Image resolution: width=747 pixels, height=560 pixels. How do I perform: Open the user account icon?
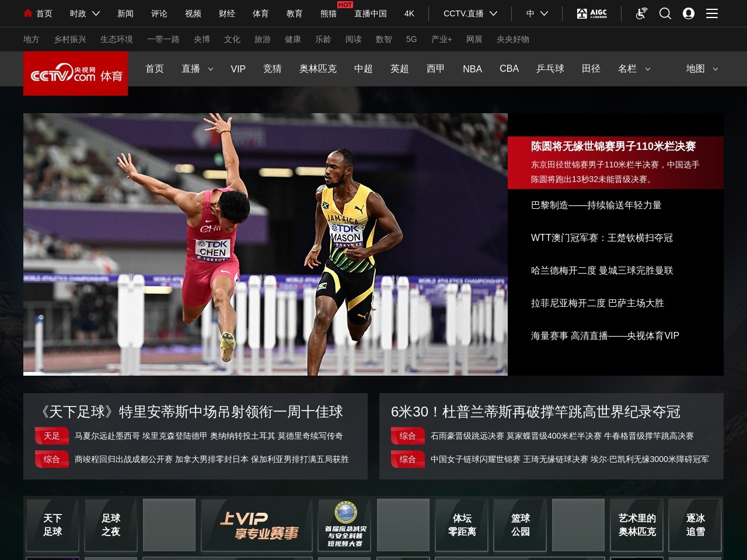coord(689,13)
